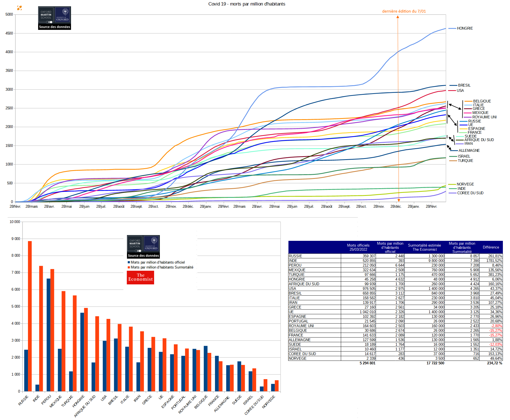Click the University of Oxford crest on bar chart

pos(151,244)
